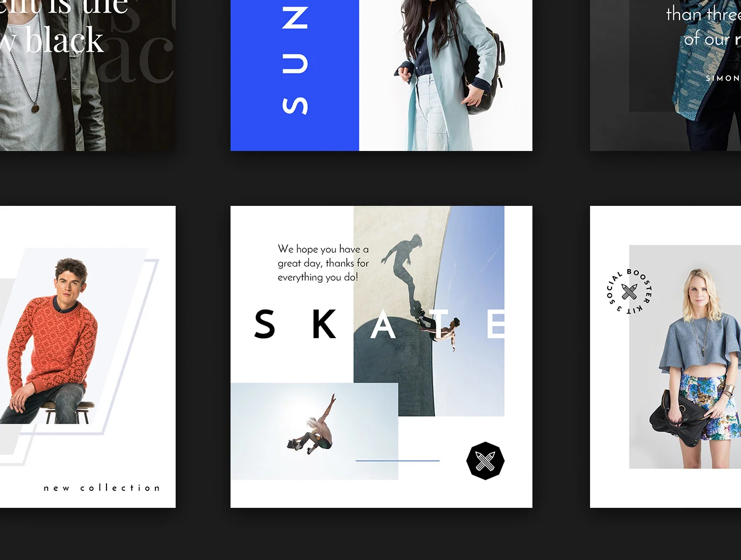Screen dimensions: 741x560
Task: Open the skateboarder jumping photo
Action: click(314, 432)
